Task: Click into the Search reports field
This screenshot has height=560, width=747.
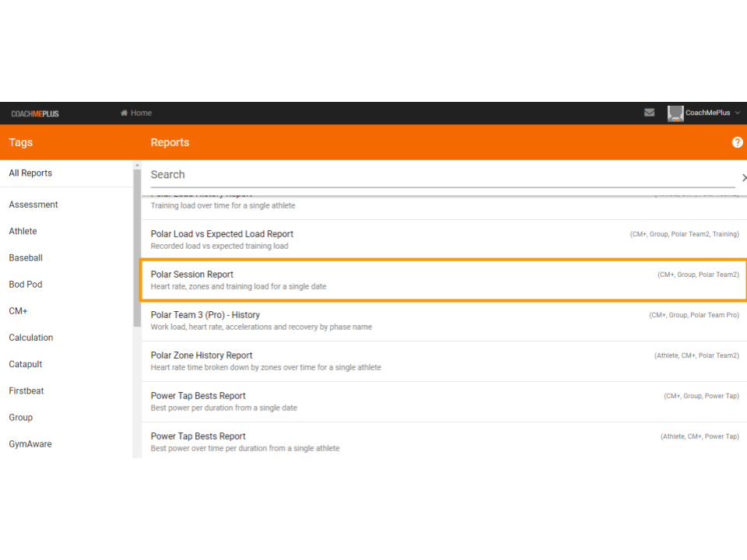Action: coord(443,175)
